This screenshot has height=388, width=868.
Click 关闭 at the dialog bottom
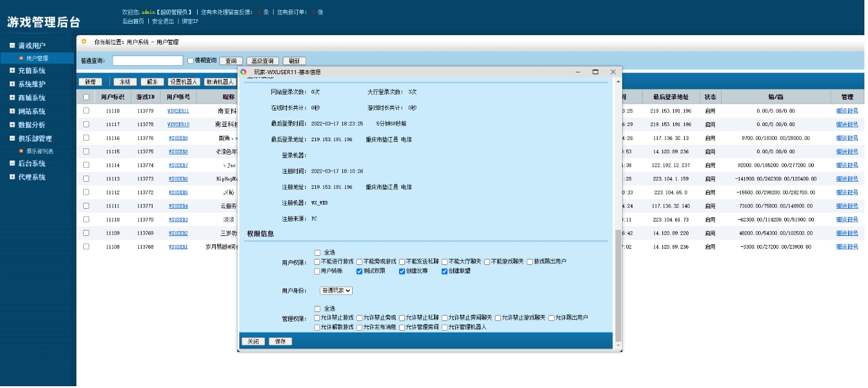pyautogui.click(x=253, y=342)
